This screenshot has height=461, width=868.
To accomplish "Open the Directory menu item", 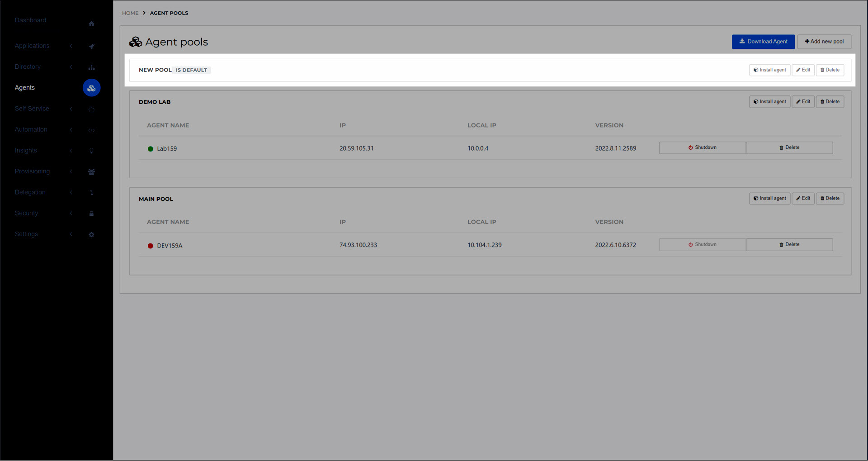I will [x=28, y=67].
